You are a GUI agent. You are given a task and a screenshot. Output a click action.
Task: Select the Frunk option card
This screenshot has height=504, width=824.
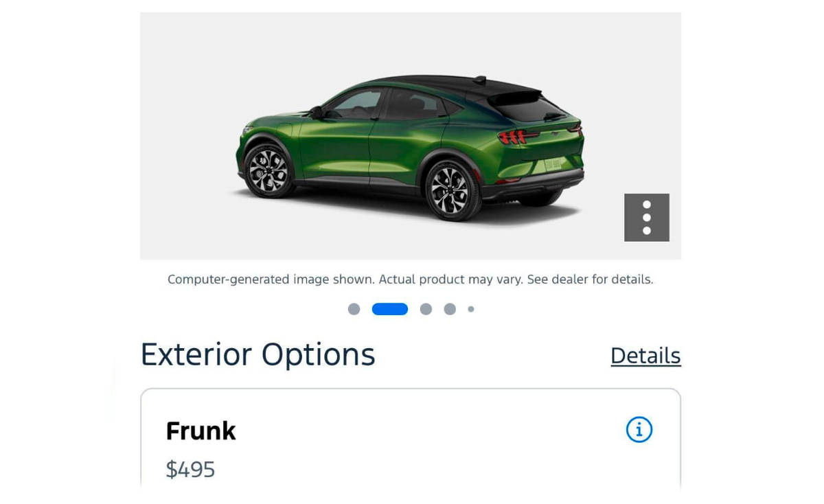tap(411, 439)
